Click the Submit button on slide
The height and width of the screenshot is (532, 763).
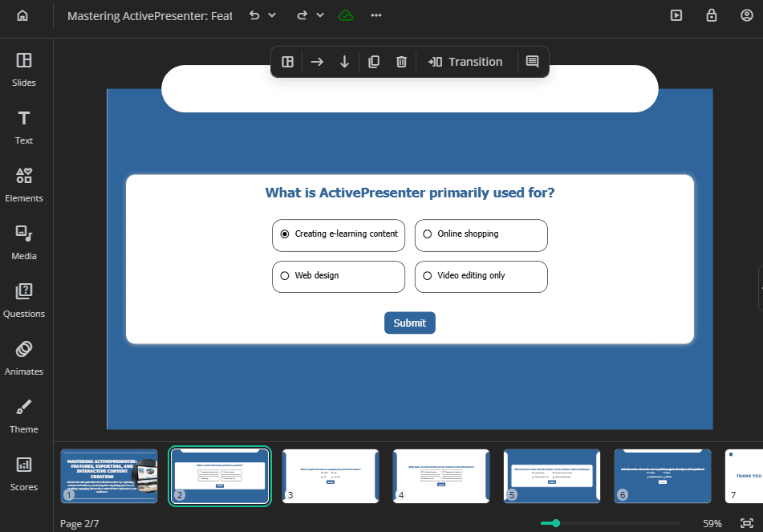tap(410, 323)
